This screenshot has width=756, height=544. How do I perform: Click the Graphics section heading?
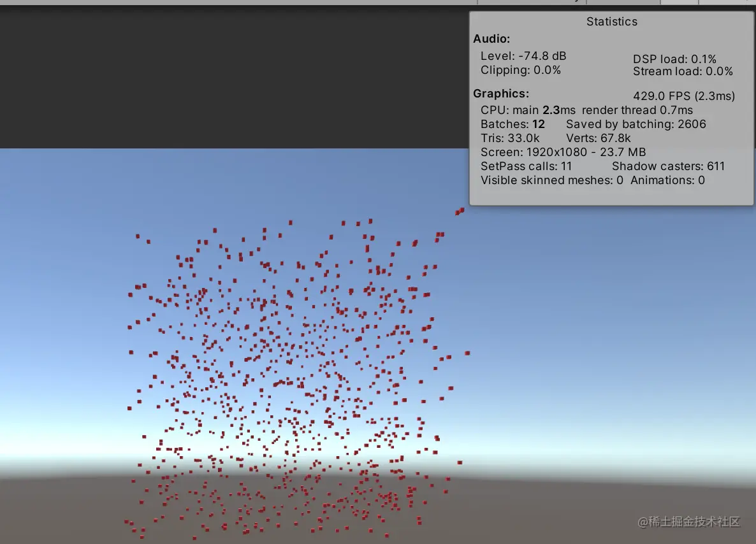tap(500, 93)
